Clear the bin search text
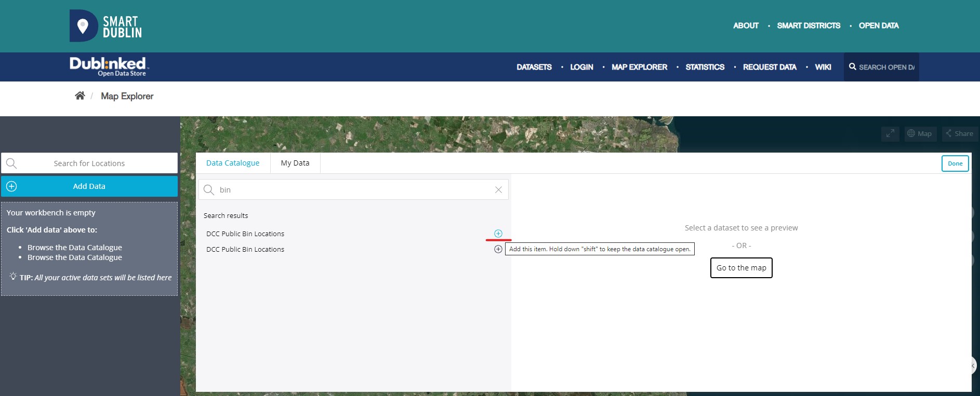980x396 pixels. click(498, 190)
